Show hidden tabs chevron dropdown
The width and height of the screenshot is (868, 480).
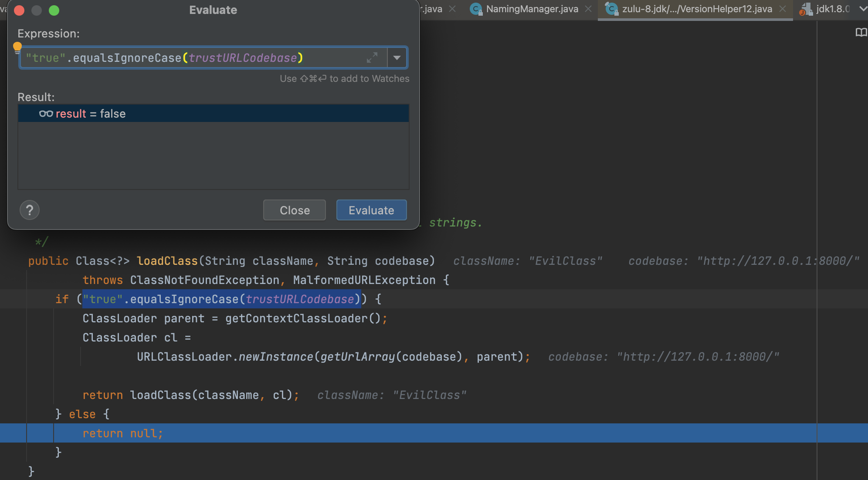863,9
